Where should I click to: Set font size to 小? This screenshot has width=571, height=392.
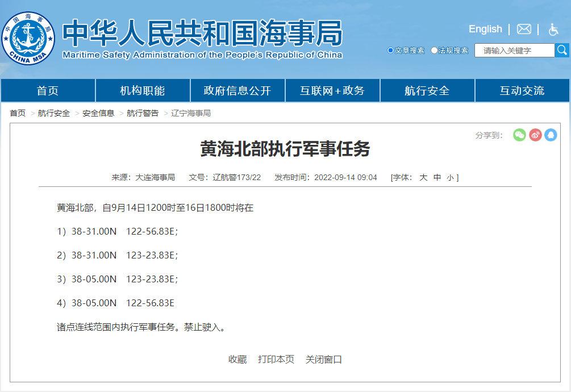(450, 177)
